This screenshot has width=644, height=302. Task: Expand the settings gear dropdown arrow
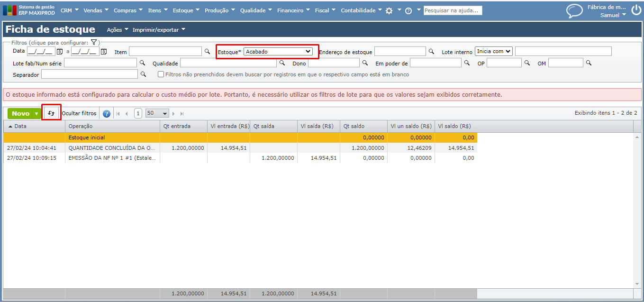tap(399, 10)
